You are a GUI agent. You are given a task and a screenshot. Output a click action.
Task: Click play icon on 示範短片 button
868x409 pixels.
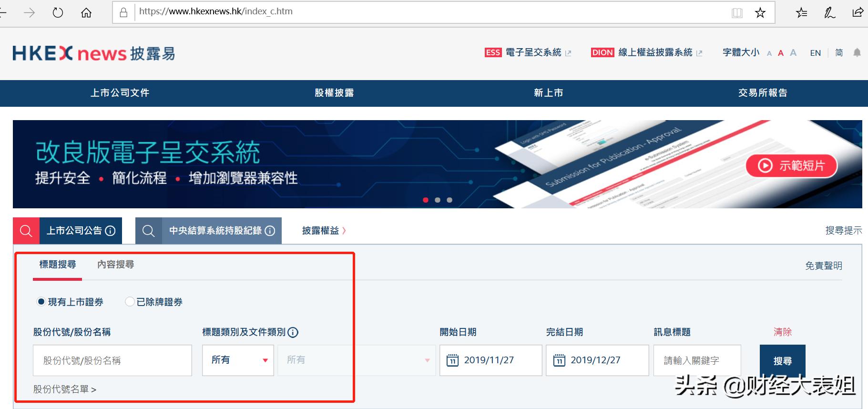click(x=765, y=165)
